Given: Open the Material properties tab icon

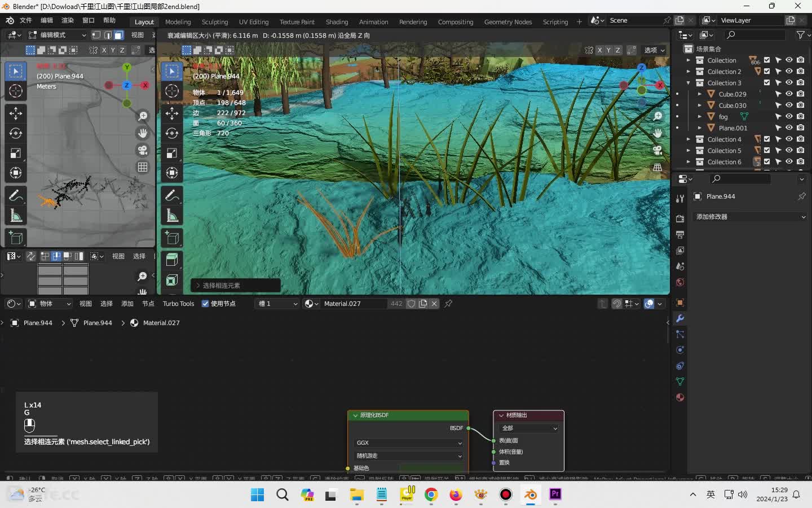Looking at the screenshot, I should point(680,397).
